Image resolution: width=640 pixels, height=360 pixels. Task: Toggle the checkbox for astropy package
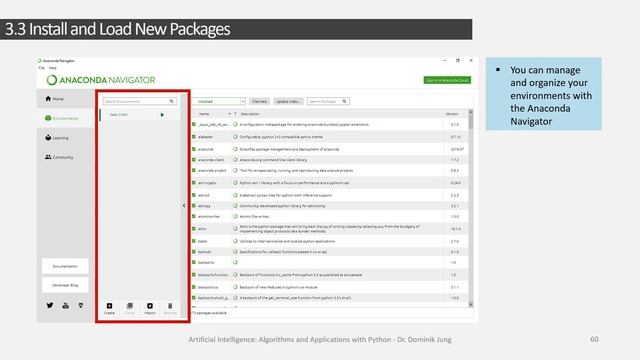pyautogui.click(x=194, y=206)
